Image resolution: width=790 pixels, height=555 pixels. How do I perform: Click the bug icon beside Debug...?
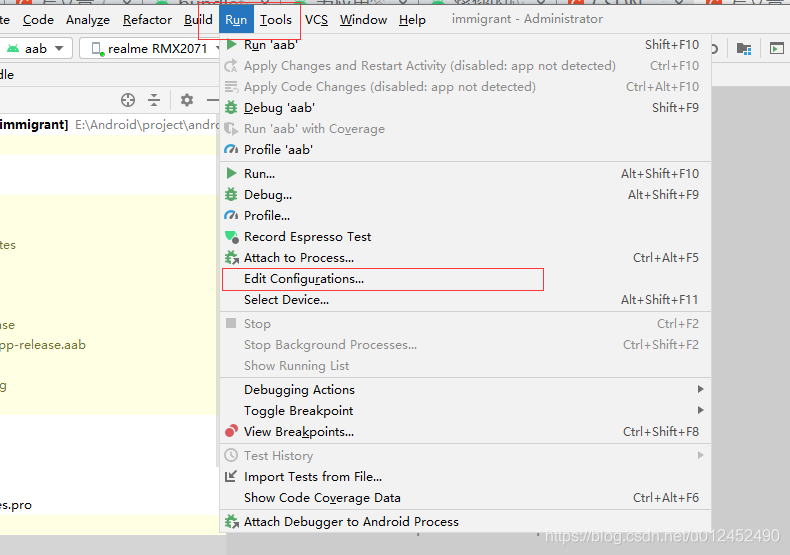(x=231, y=194)
